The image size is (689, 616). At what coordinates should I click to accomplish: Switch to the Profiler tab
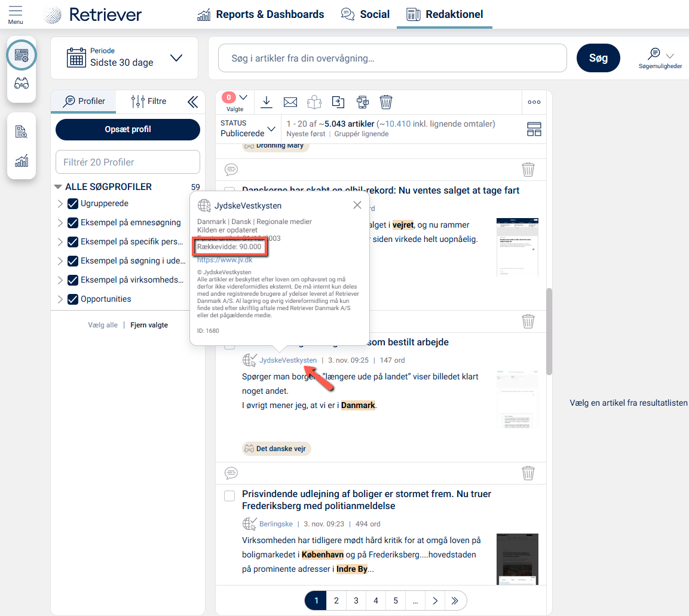(x=84, y=101)
